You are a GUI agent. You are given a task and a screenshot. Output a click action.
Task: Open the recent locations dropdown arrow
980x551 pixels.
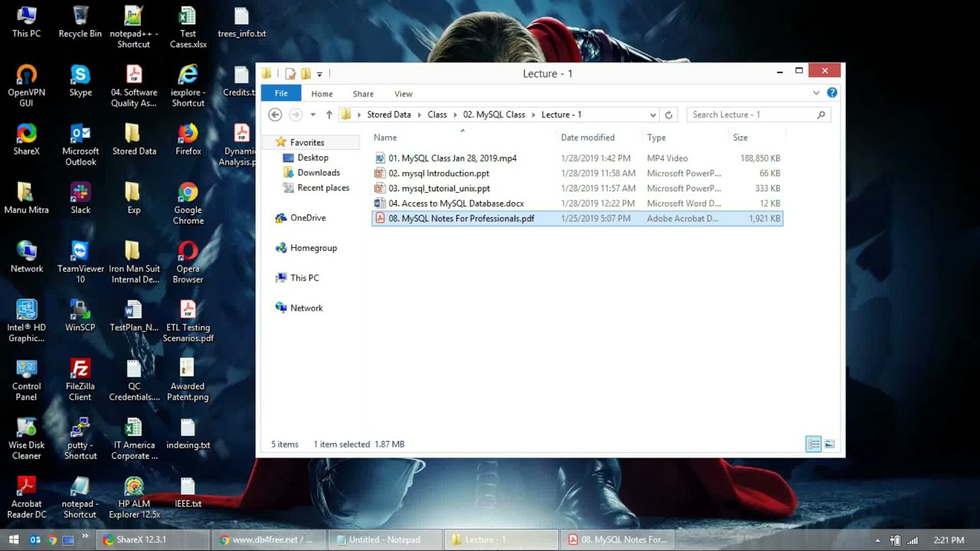(x=312, y=115)
